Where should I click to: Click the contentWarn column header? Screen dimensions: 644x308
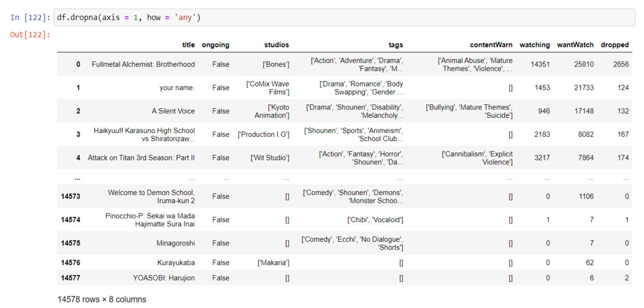(x=491, y=45)
